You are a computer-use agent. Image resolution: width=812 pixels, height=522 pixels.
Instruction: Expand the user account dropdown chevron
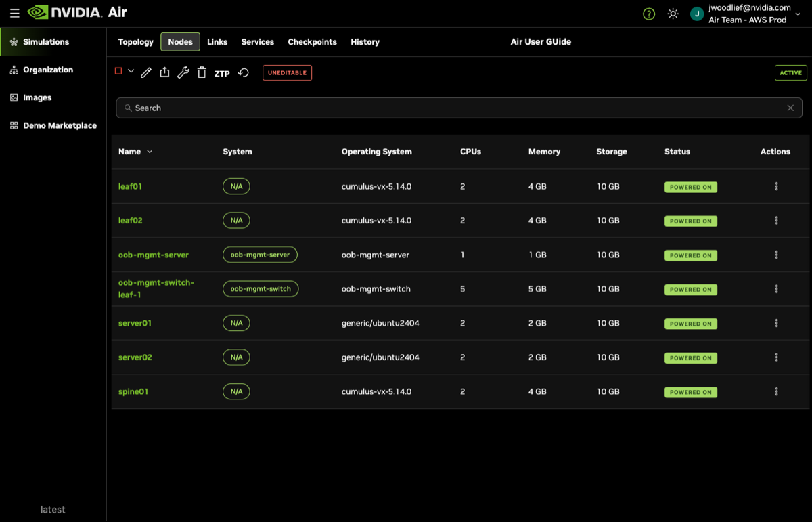[798, 14]
